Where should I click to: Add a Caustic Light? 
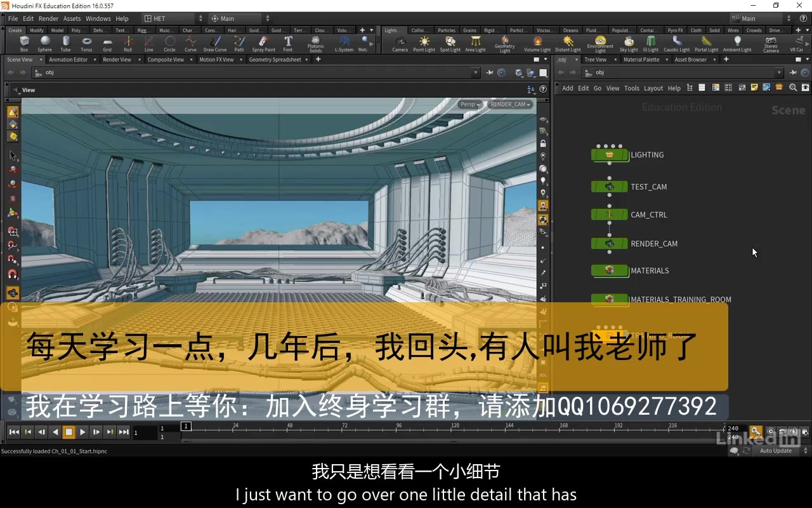pos(677,44)
